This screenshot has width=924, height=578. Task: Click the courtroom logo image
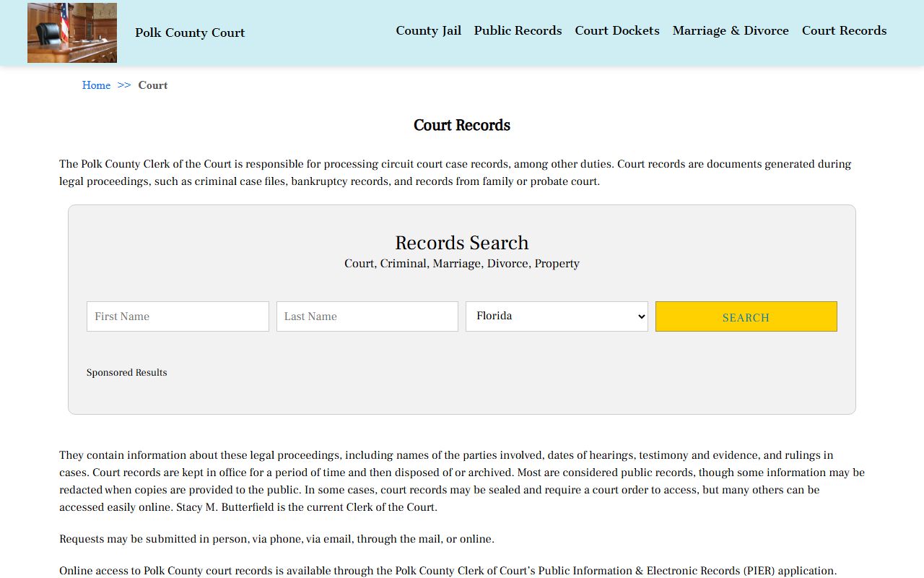[72, 33]
